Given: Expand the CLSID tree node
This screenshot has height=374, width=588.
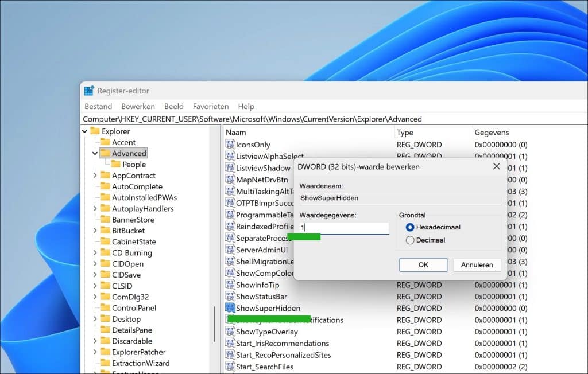Looking at the screenshot, I should [x=95, y=286].
